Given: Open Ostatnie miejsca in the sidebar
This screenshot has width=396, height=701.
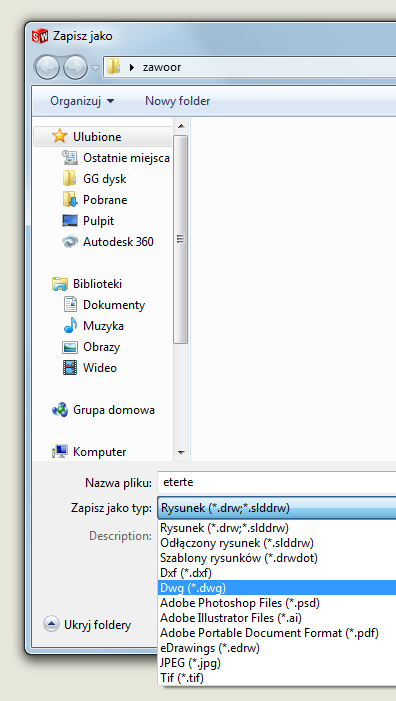Looking at the screenshot, I should pos(126,158).
